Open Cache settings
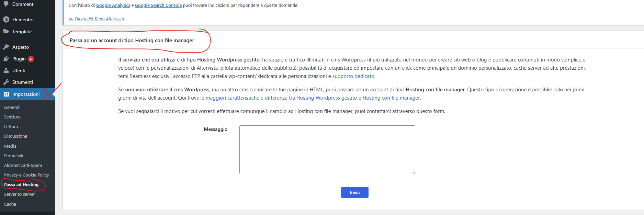Viewport: 644px width, 215px height. click(x=10, y=204)
